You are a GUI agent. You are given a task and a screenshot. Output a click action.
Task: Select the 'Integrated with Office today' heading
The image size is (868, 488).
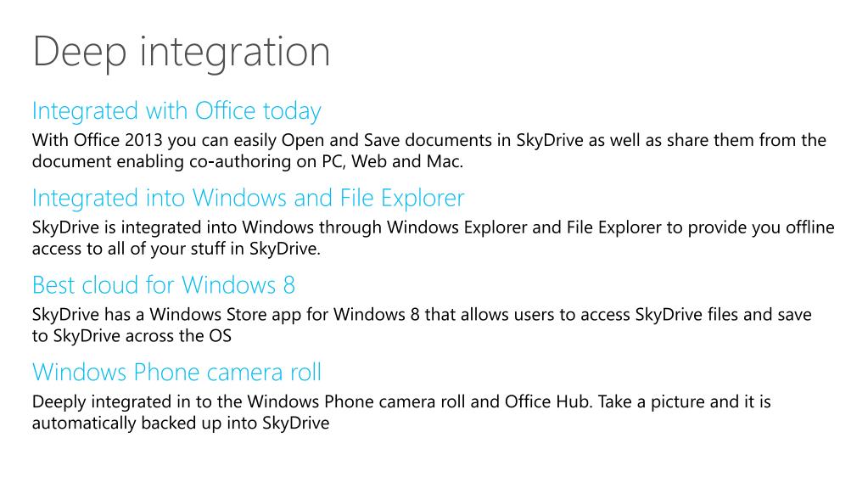click(x=176, y=111)
